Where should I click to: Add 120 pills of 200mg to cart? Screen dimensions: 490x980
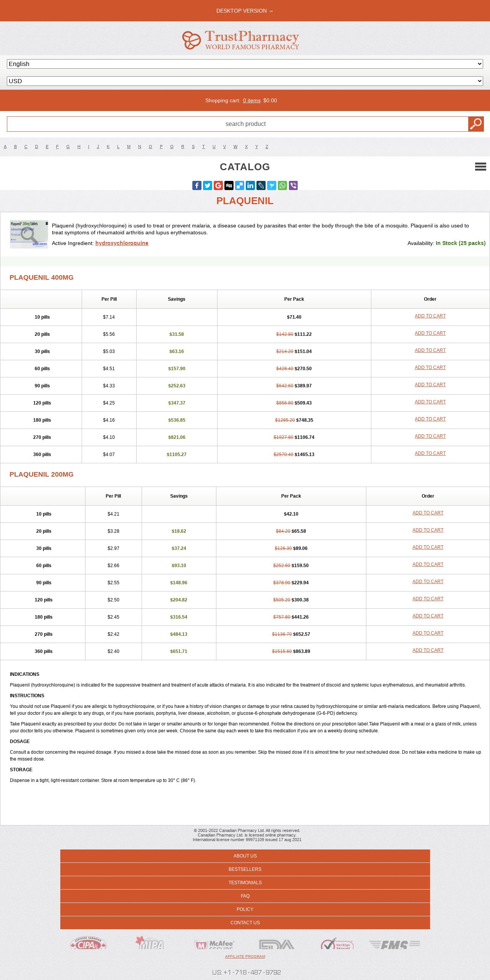[x=428, y=599]
